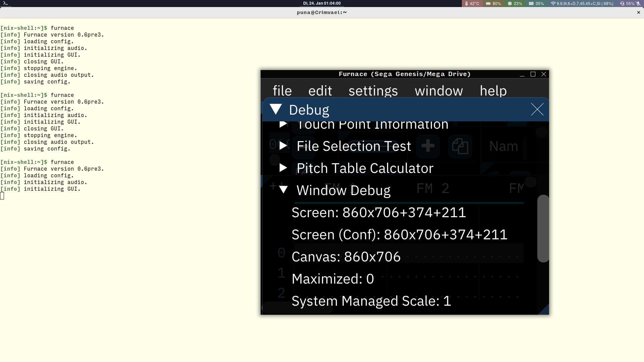The height and width of the screenshot is (362, 644).
Task: Click the battery 80% status icon
Action: click(x=493, y=3)
